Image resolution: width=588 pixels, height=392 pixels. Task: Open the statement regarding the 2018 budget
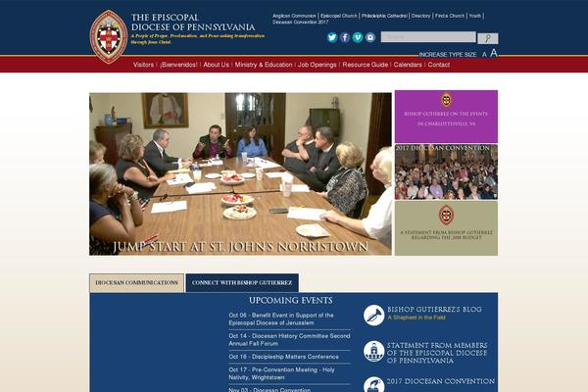pos(446,235)
